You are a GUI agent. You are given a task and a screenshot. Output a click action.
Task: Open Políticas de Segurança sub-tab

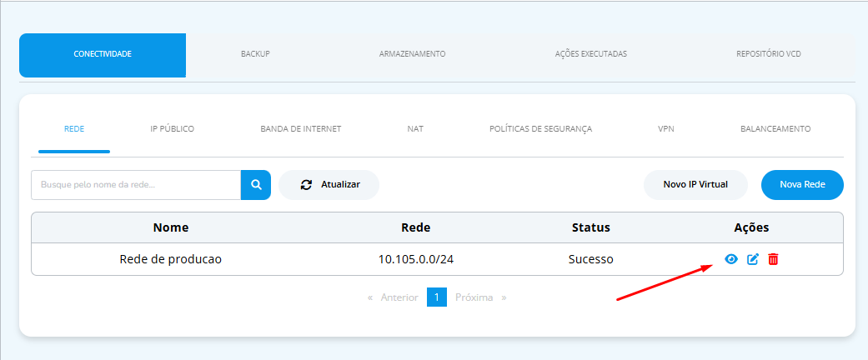coord(541,129)
